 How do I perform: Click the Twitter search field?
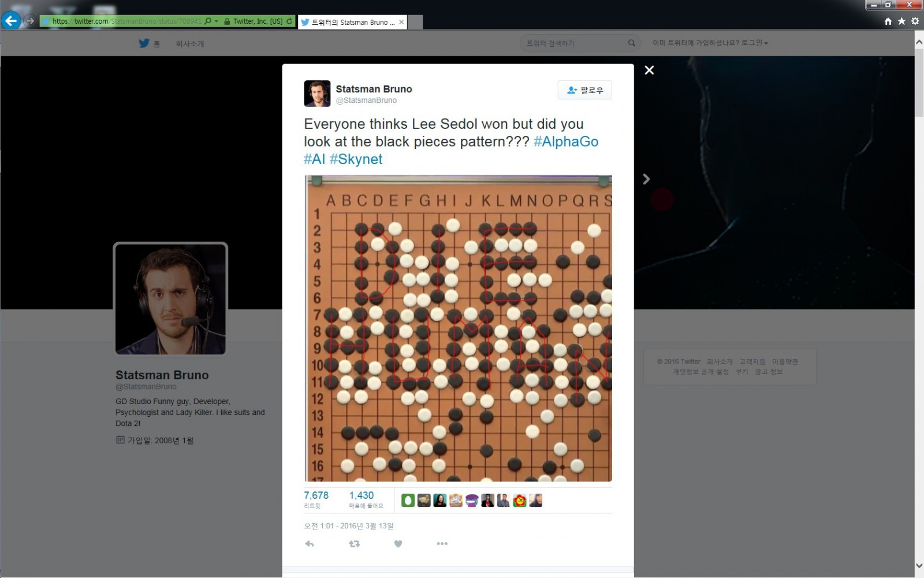(x=580, y=43)
